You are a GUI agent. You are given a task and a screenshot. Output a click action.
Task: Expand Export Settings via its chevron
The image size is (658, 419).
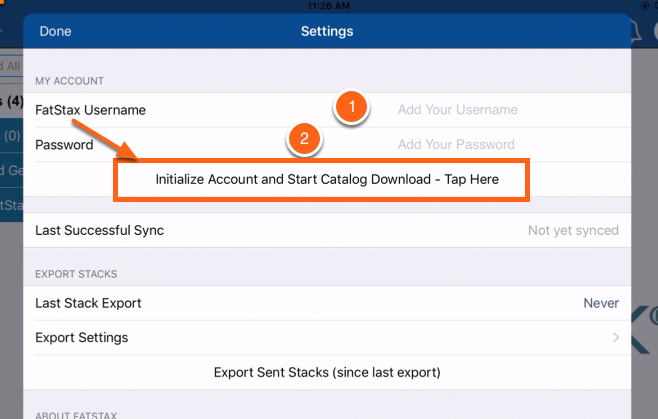click(616, 338)
